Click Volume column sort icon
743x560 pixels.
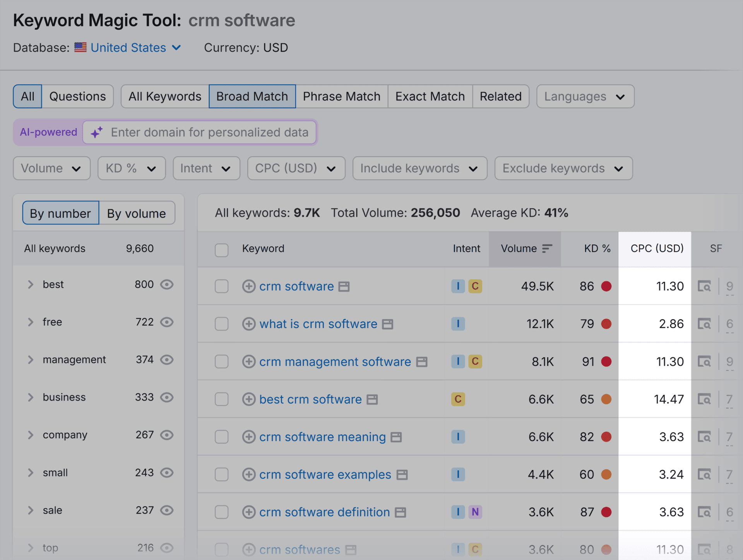coord(547,248)
